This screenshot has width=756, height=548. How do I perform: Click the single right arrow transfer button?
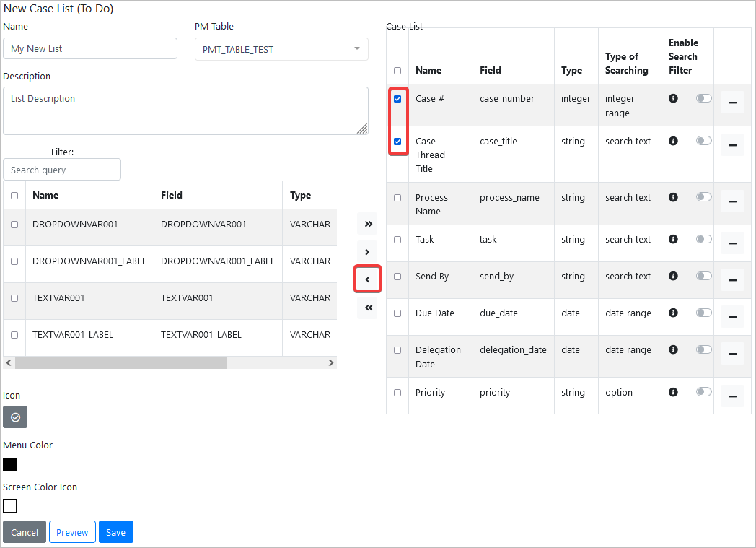368,252
